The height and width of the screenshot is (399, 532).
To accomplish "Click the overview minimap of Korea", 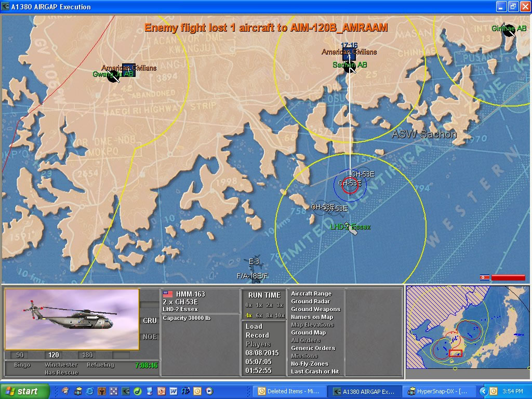I will (x=467, y=332).
